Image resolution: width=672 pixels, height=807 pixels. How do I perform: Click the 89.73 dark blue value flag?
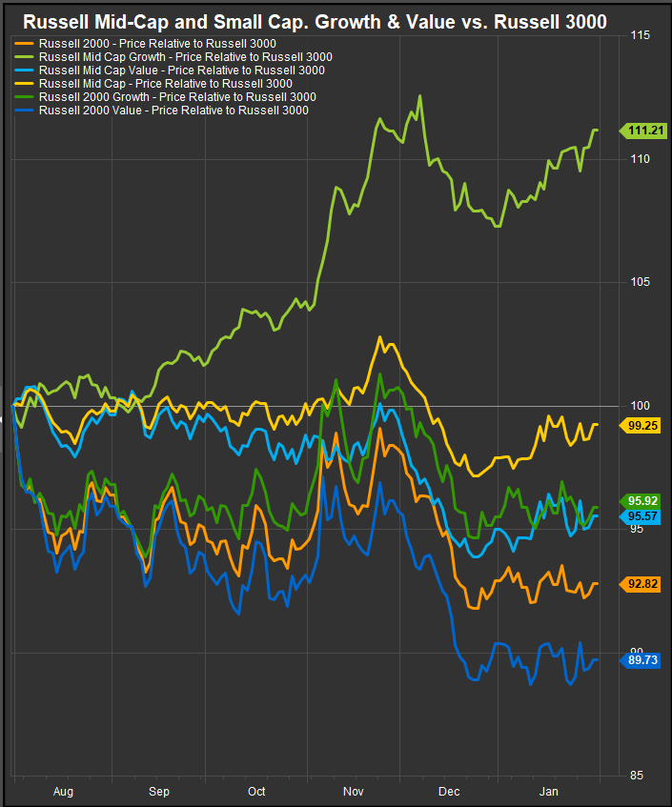(x=640, y=660)
